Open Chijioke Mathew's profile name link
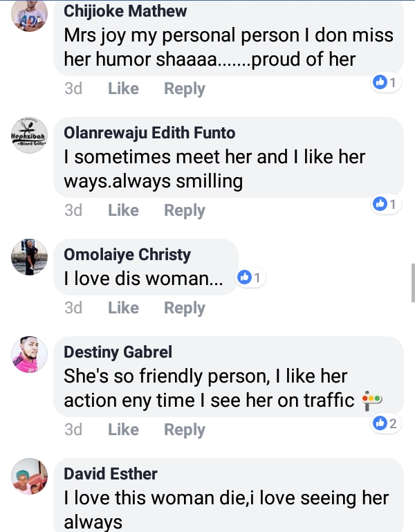 (125, 11)
